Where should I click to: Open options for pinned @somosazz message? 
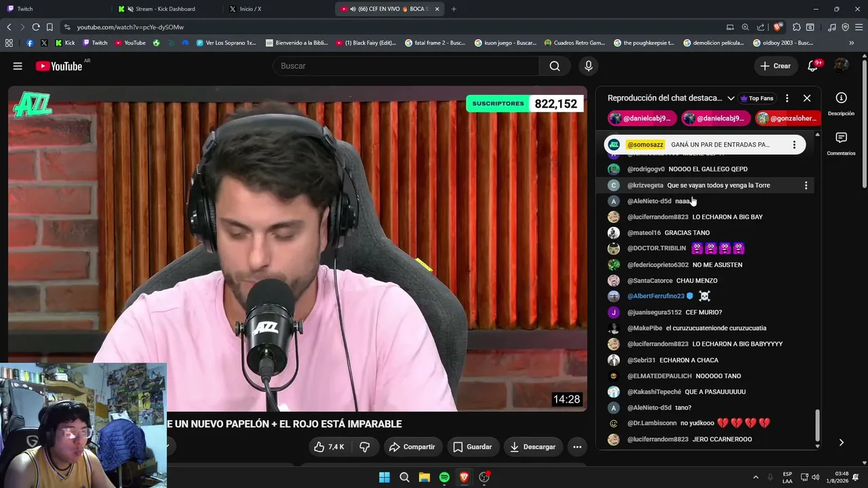pos(794,144)
